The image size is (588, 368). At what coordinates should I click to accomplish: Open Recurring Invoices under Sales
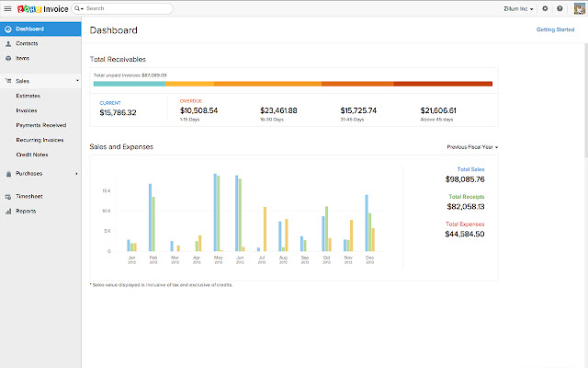pos(40,140)
